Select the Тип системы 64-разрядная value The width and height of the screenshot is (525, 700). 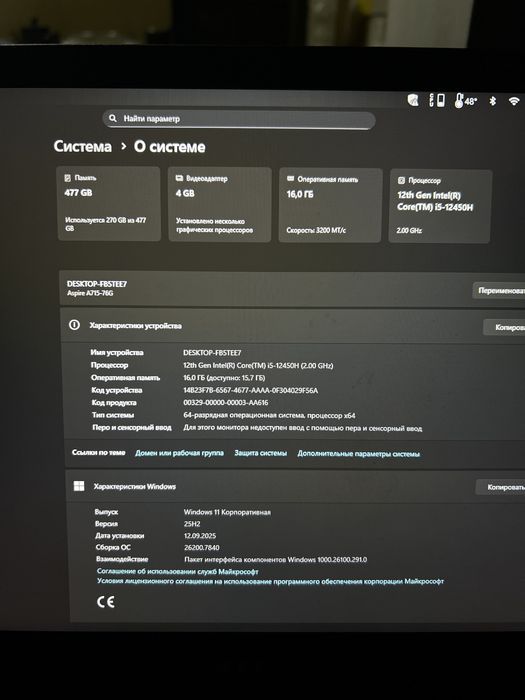point(269,415)
